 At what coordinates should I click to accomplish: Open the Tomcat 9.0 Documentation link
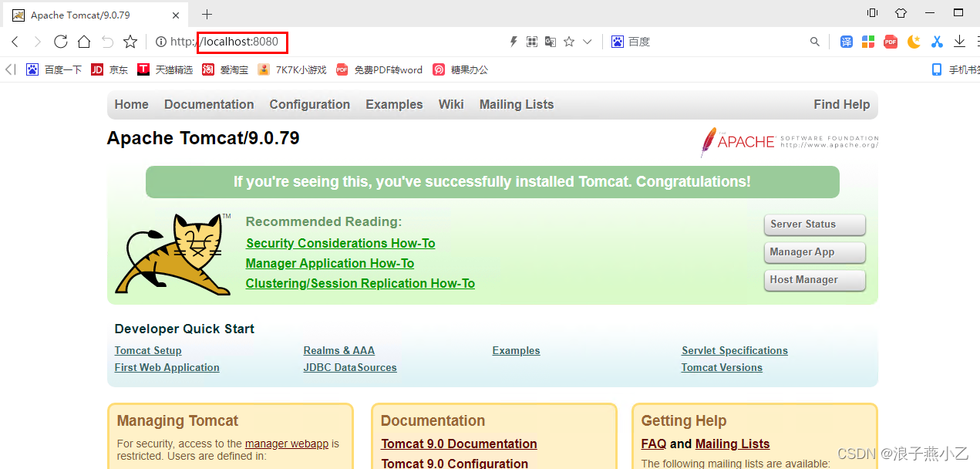click(x=459, y=444)
